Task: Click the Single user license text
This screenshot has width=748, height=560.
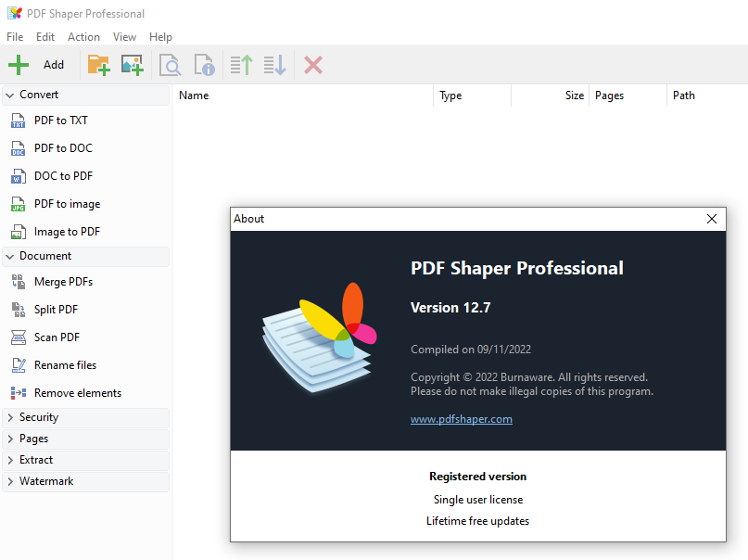Action: click(478, 500)
